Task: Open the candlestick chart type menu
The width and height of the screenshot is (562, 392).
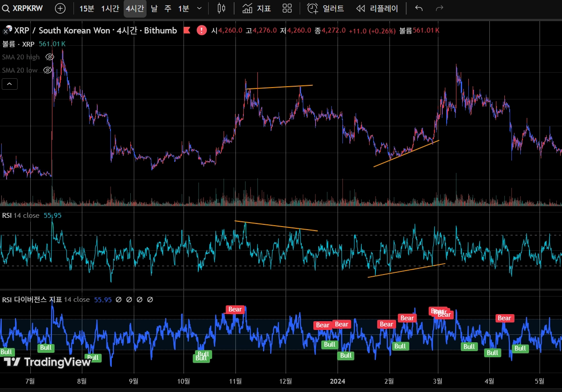Action: point(221,8)
